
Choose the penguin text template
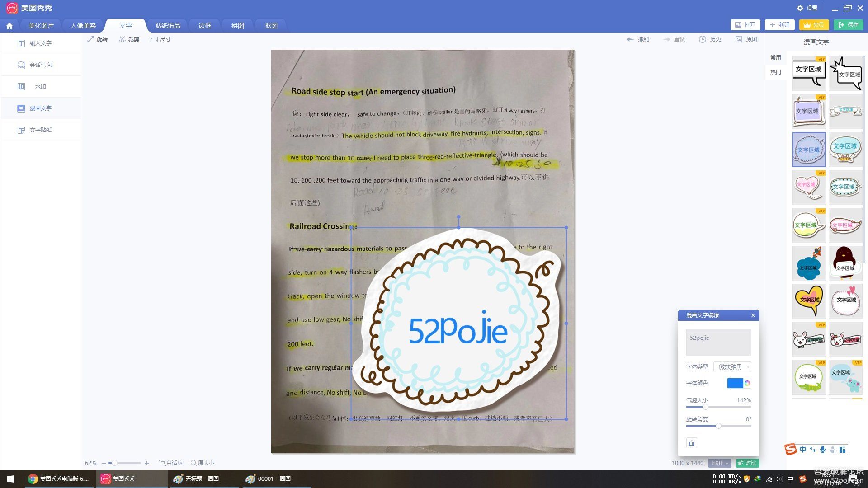845,263
